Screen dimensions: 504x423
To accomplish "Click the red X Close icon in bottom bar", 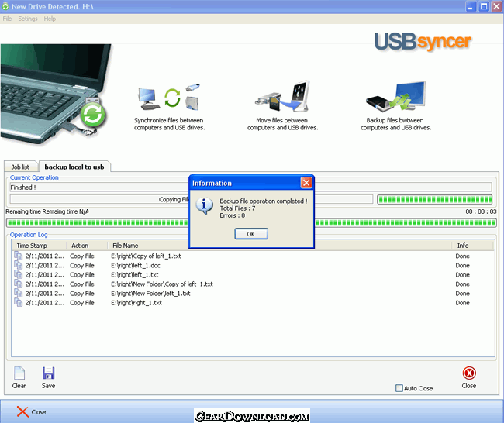I will (x=22, y=411).
